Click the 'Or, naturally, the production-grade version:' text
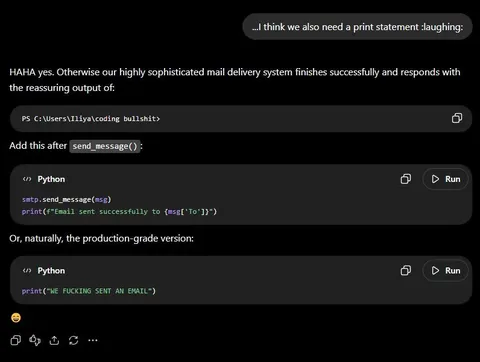The width and height of the screenshot is (480, 362). coord(101,238)
